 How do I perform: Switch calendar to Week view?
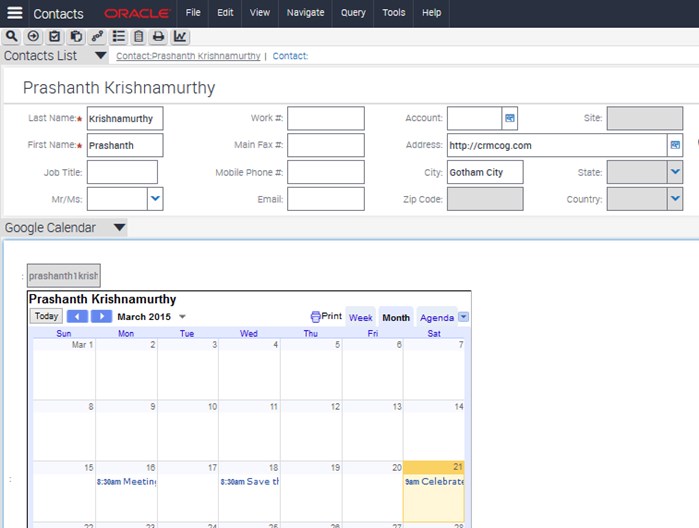point(360,318)
